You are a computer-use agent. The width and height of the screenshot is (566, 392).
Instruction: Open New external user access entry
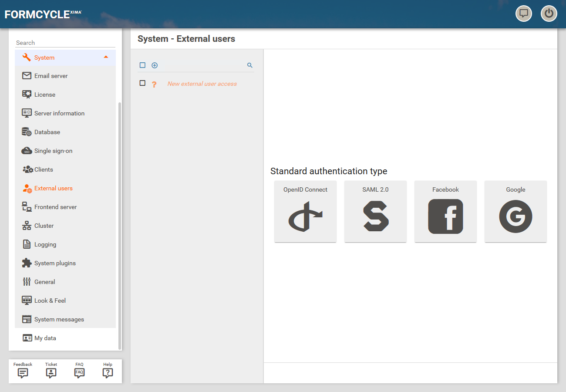[202, 84]
